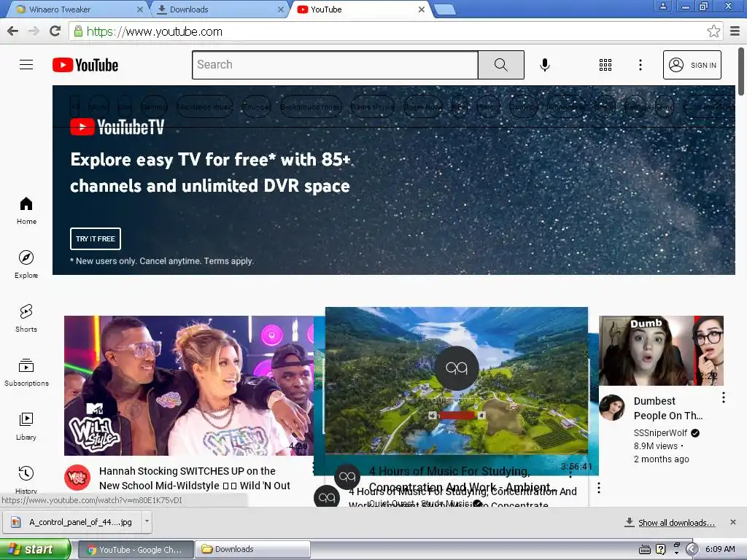This screenshot has width=747, height=560.
Task: Click the Dumbest People video thumbnail
Action: (x=661, y=351)
